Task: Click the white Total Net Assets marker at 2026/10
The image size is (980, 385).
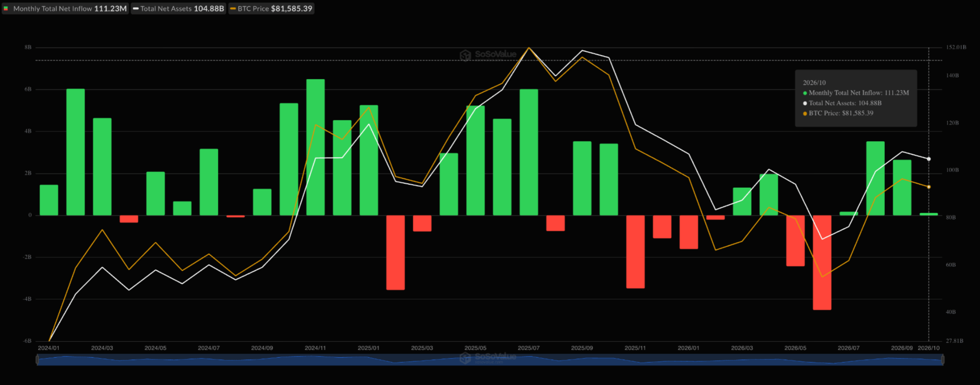Action: (x=929, y=159)
